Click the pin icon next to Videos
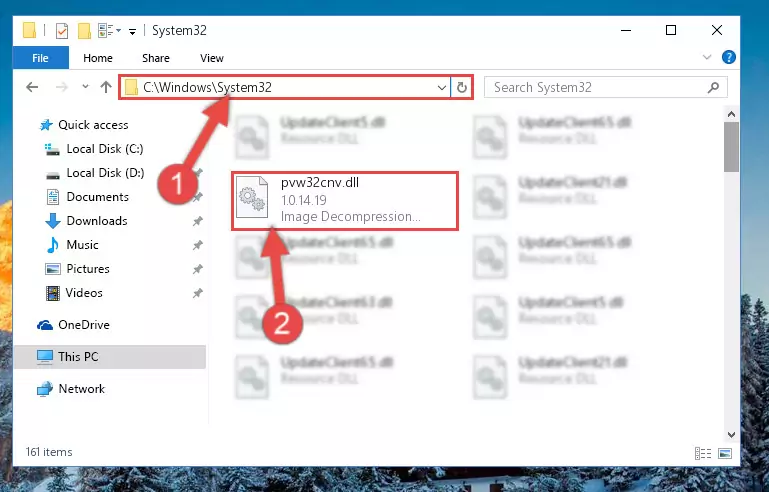Image resolution: width=769 pixels, height=492 pixels. click(197, 293)
